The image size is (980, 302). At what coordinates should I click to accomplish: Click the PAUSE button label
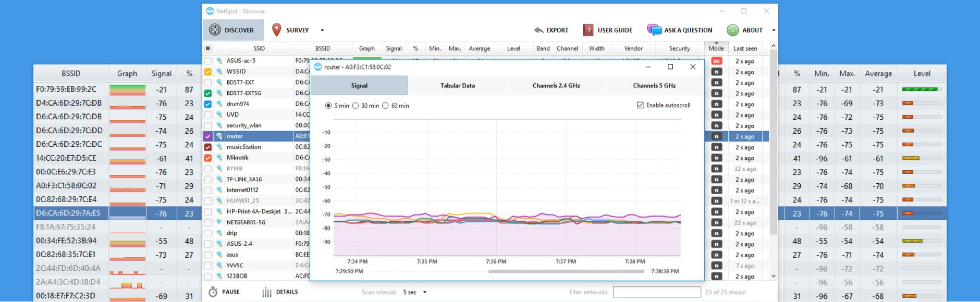231,292
